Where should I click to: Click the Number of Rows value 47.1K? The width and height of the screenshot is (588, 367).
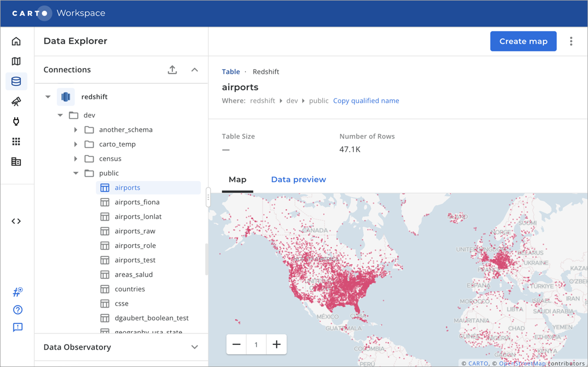coord(350,150)
